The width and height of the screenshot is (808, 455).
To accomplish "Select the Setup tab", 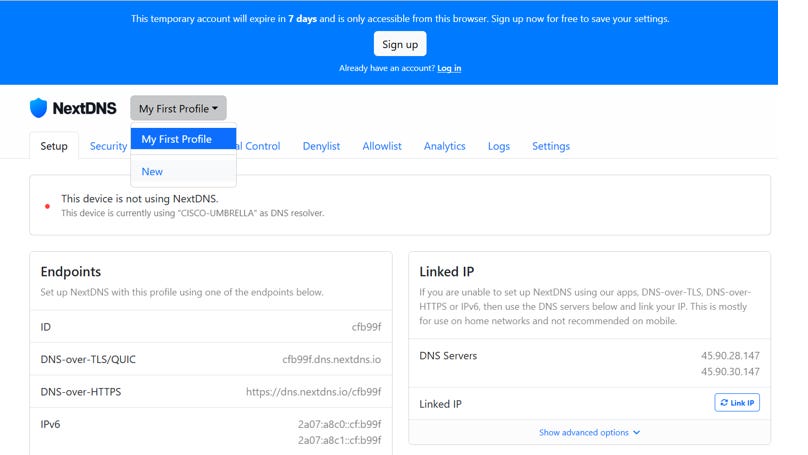I will pos(54,146).
